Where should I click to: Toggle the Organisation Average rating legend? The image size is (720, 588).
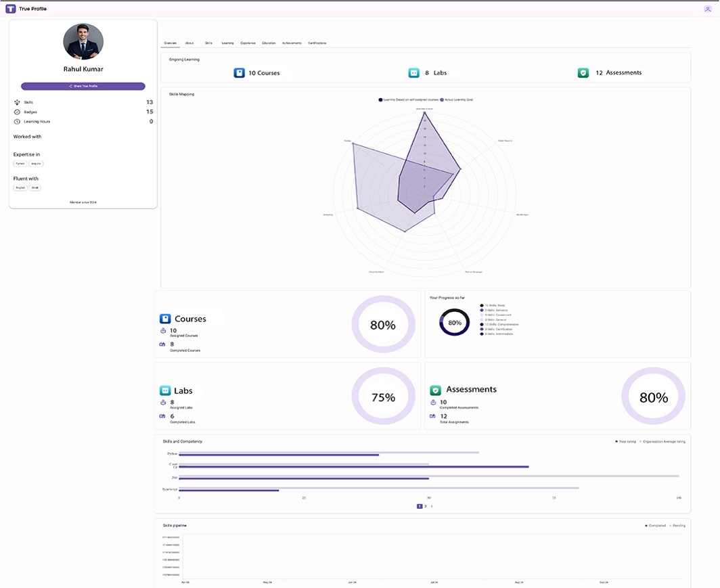tap(662, 442)
